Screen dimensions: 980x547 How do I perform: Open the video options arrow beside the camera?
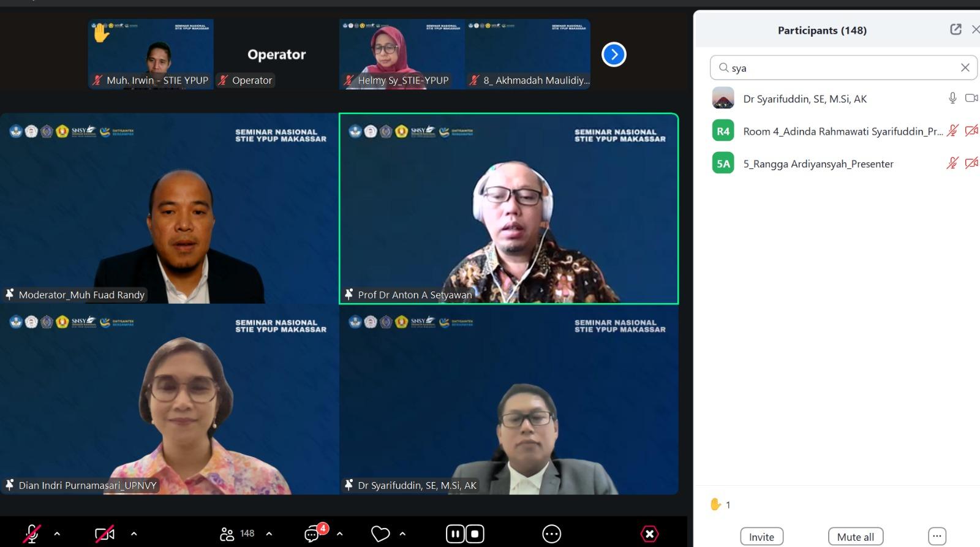(x=134, y=534)
